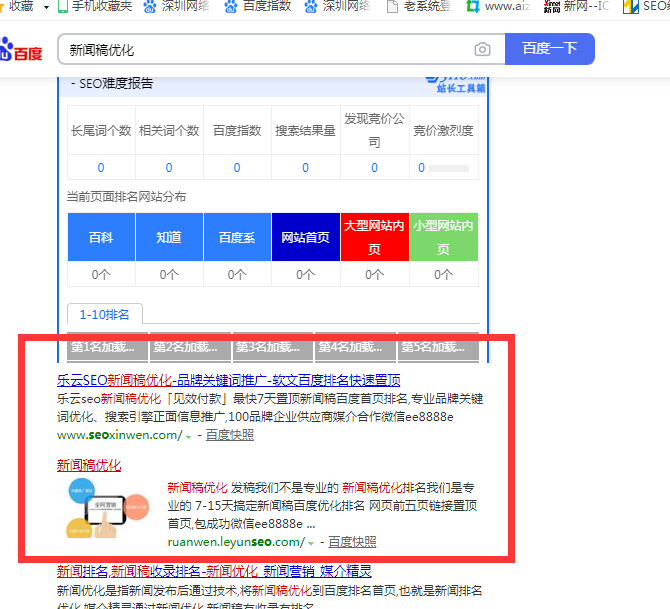This screenshot has height=609, width=670.
Task: Click the www.seoxinwen.com URL
Action: [x=120, y=435]
